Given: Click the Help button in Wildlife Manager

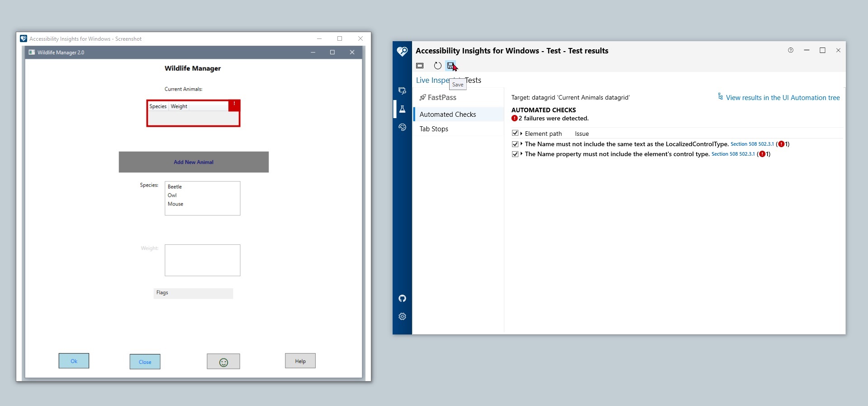Looking at the screenshot, I should [300, 361].
